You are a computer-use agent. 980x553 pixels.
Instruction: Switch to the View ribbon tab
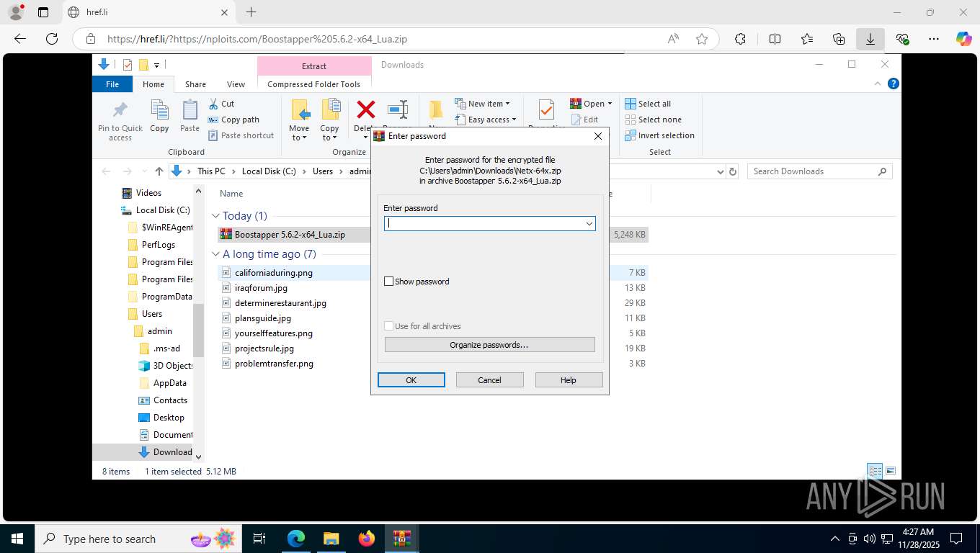pos(236,84)
